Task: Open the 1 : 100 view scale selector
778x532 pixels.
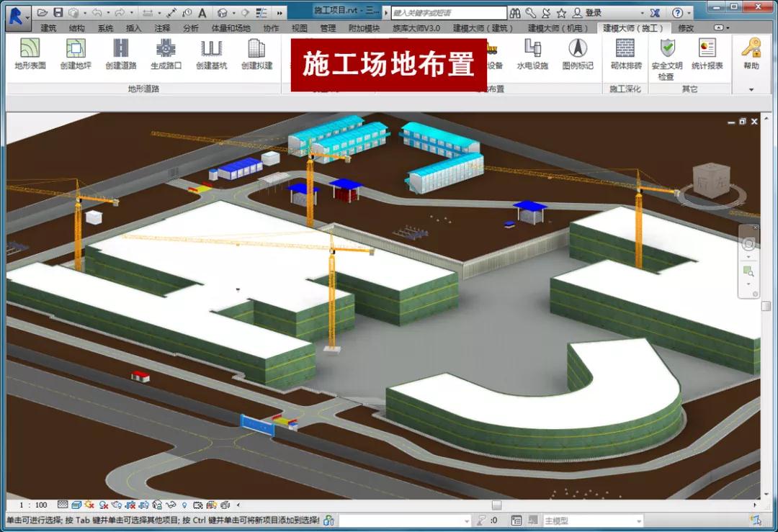Action: [33, 505]
